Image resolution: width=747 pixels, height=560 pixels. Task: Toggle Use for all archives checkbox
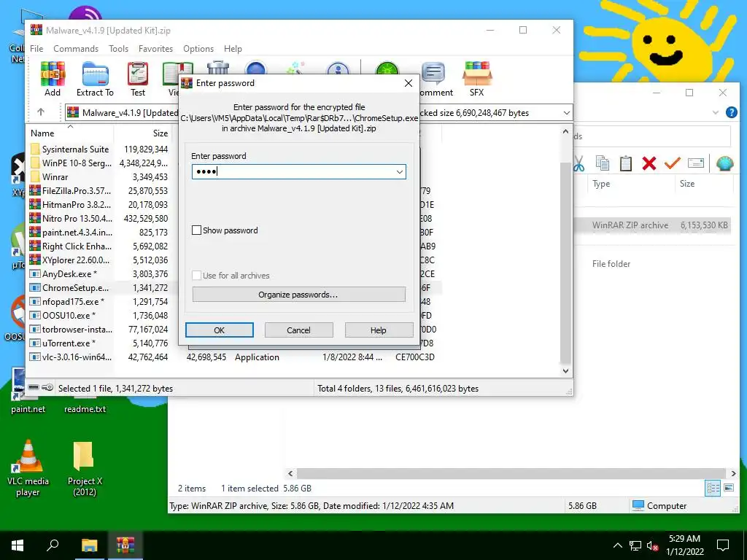196,275
